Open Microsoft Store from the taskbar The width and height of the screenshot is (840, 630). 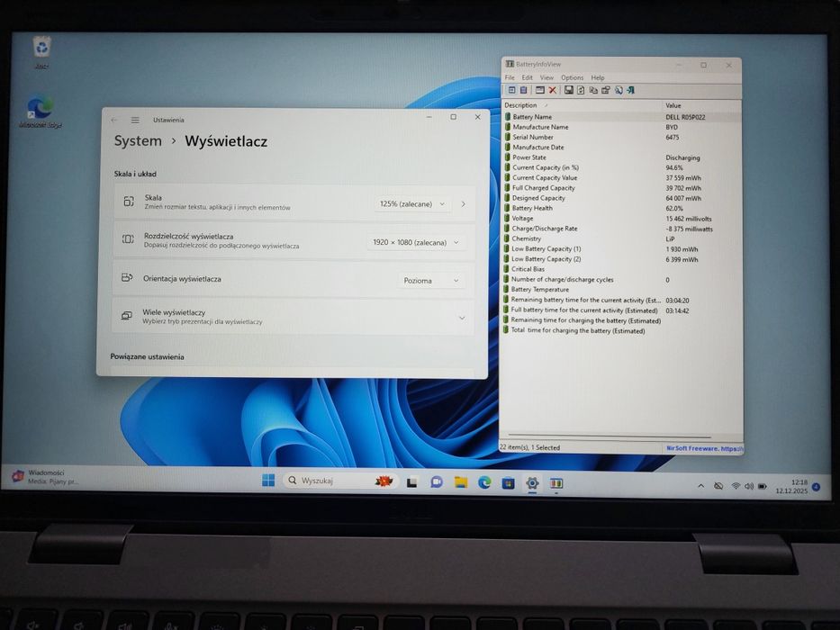pos(508,483)
